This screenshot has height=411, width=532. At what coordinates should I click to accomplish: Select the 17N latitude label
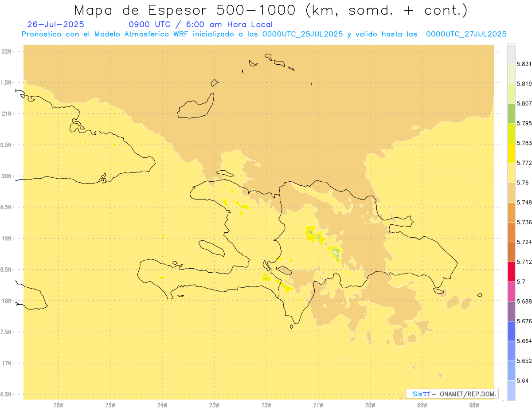7,363
